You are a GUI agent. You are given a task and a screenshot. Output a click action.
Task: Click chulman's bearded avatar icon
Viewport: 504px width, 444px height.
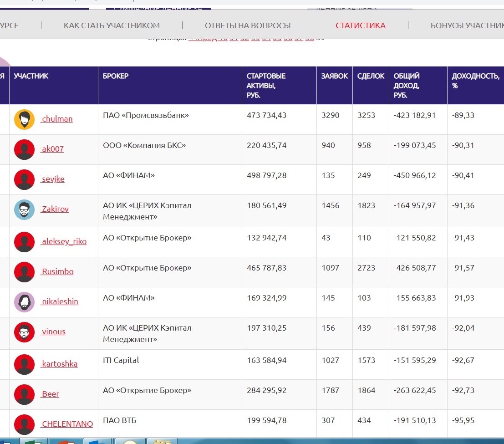(25, 120)
